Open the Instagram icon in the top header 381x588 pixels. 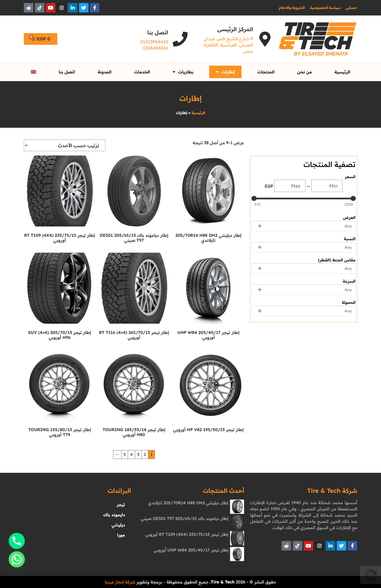(62, 8)
